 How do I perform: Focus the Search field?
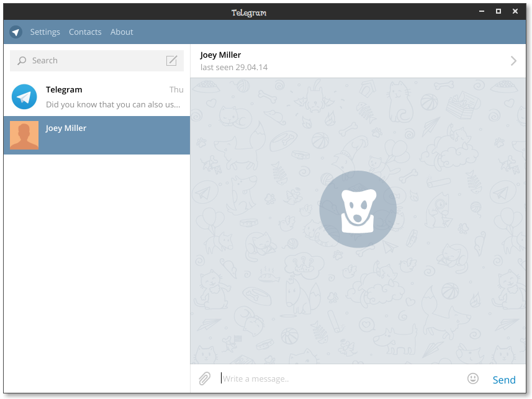tap(97, 61)
